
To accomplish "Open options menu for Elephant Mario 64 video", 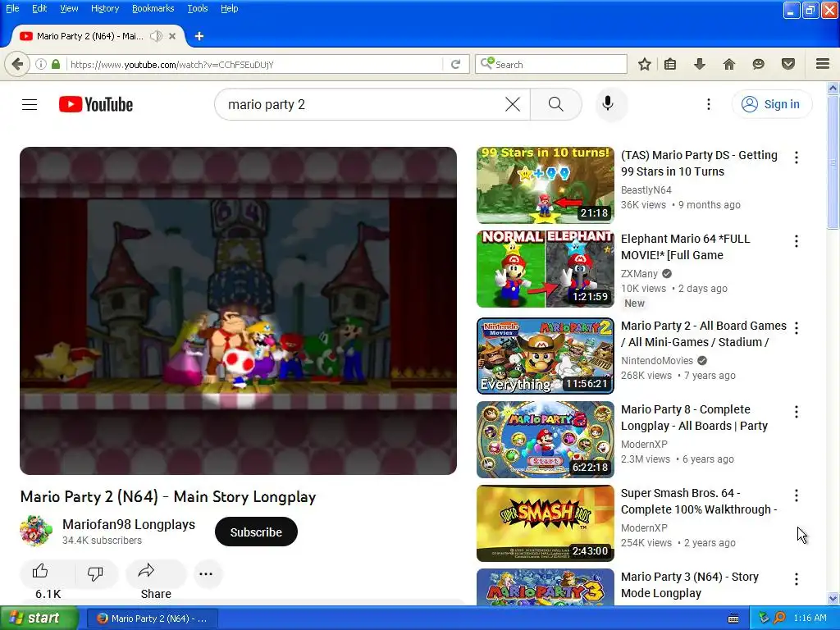I will (797, 241).
